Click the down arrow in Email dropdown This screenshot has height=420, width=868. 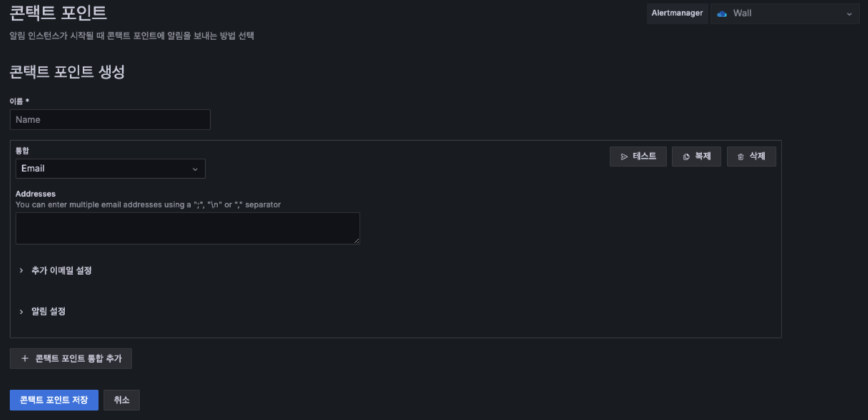(x=195, y=169)
